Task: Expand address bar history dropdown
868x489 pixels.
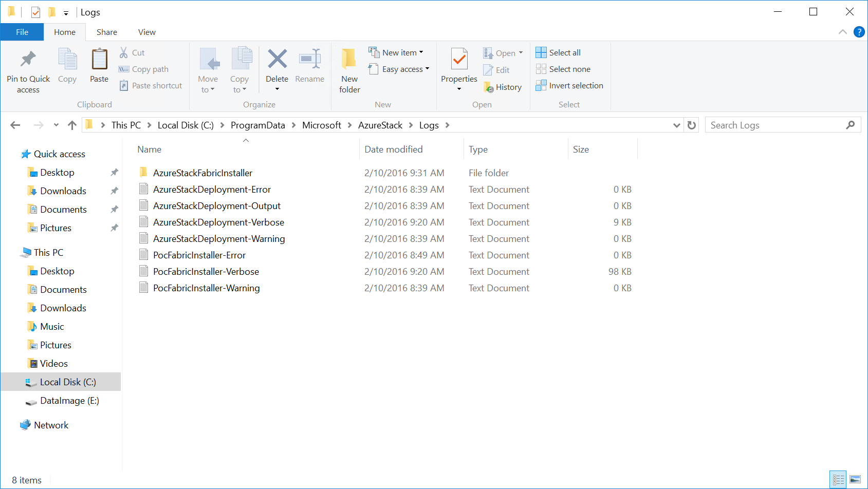Action: 677,125
